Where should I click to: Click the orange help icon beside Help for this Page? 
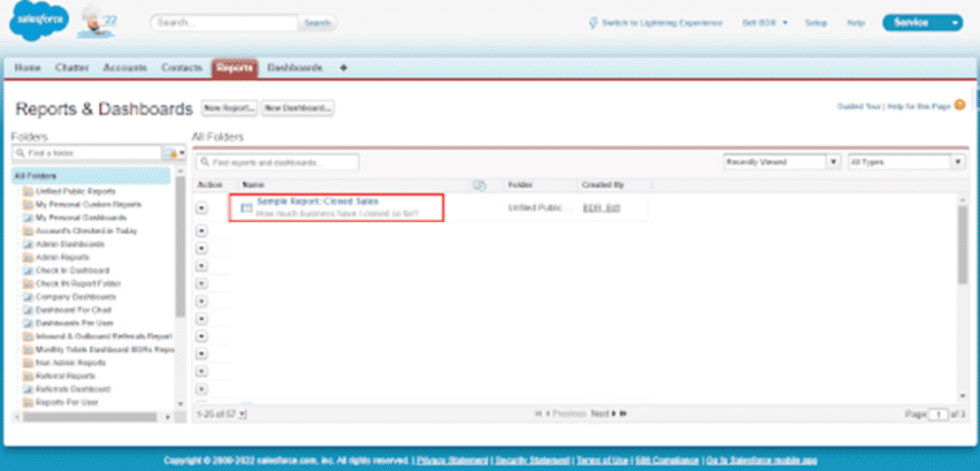point(959,105)
